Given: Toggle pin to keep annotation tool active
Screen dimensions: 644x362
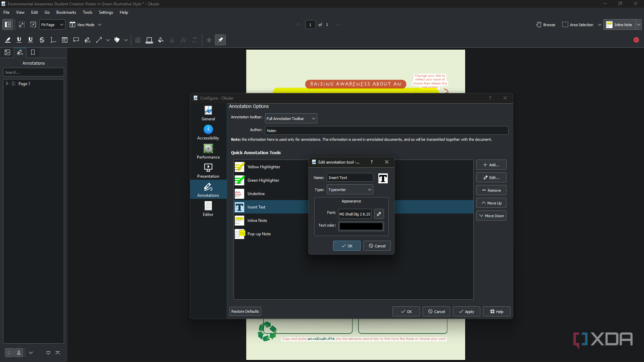Looking at the screenshot, I should (220, 40).
